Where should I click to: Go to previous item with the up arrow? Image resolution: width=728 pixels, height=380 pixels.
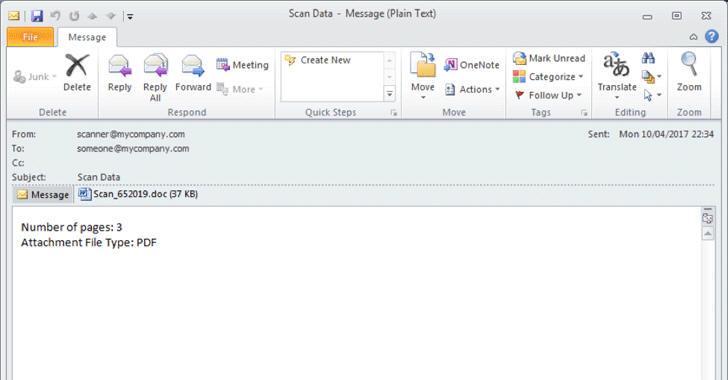pyautogui.click(x=92, y=16)
